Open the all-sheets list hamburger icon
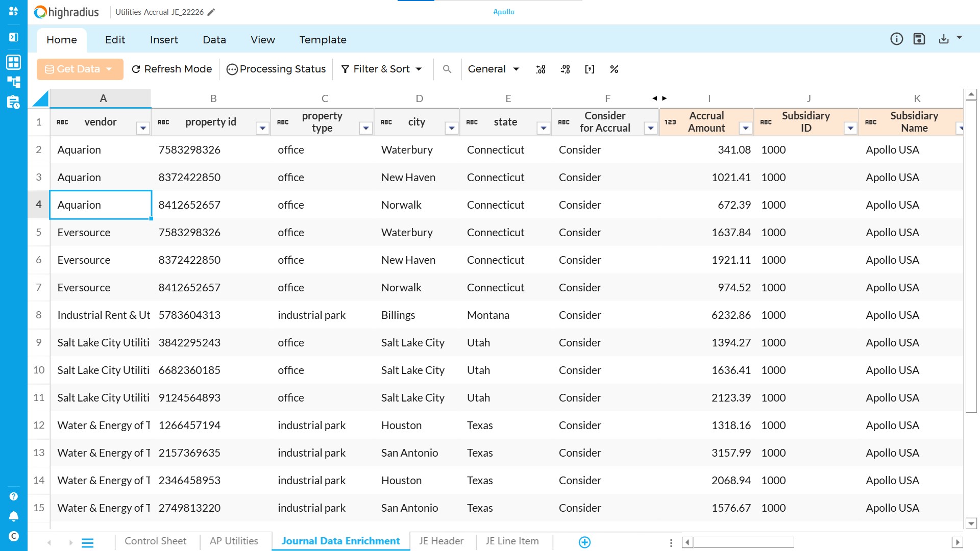Screen dimensions: 980x551 [88, 543]
